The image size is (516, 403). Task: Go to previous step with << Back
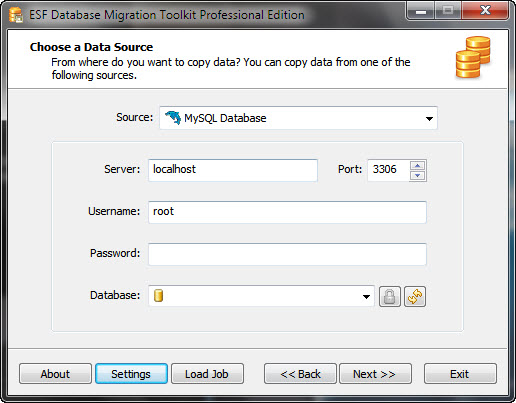click(300, 374)
